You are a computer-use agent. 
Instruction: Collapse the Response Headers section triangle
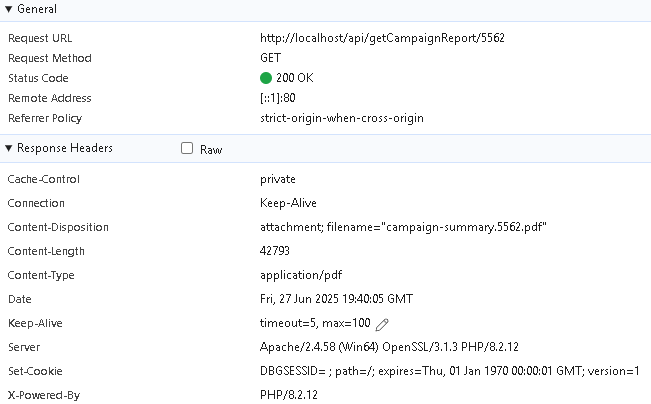pos(8,148)
